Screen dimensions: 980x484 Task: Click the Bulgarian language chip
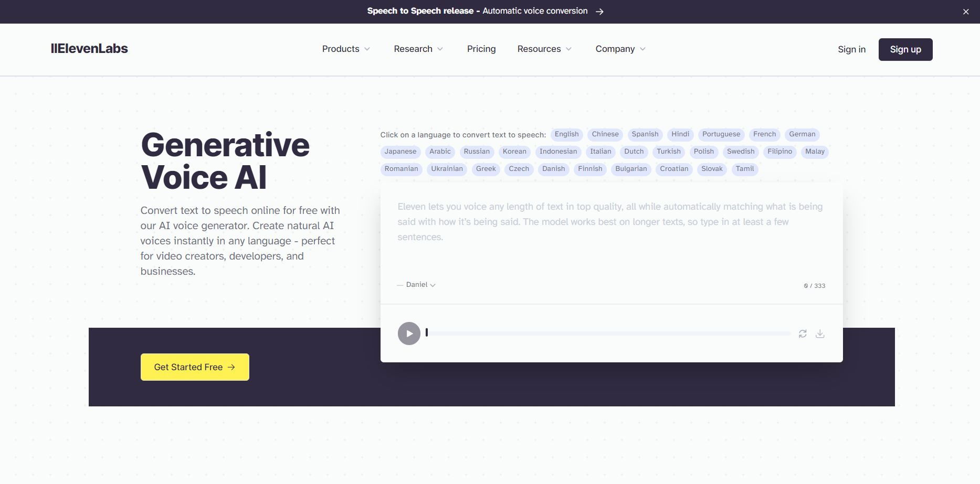631,169
